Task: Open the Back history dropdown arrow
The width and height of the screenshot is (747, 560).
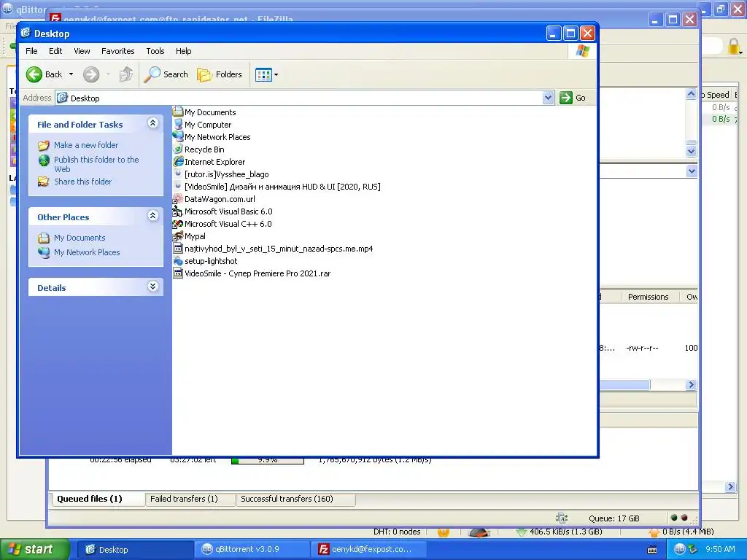Action: (x=71, y=74)
